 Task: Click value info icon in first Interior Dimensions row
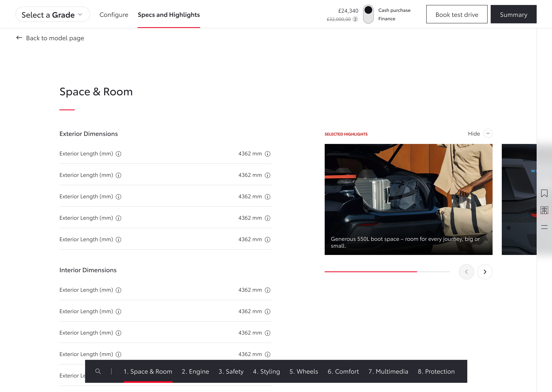click(x=267, y=290)
